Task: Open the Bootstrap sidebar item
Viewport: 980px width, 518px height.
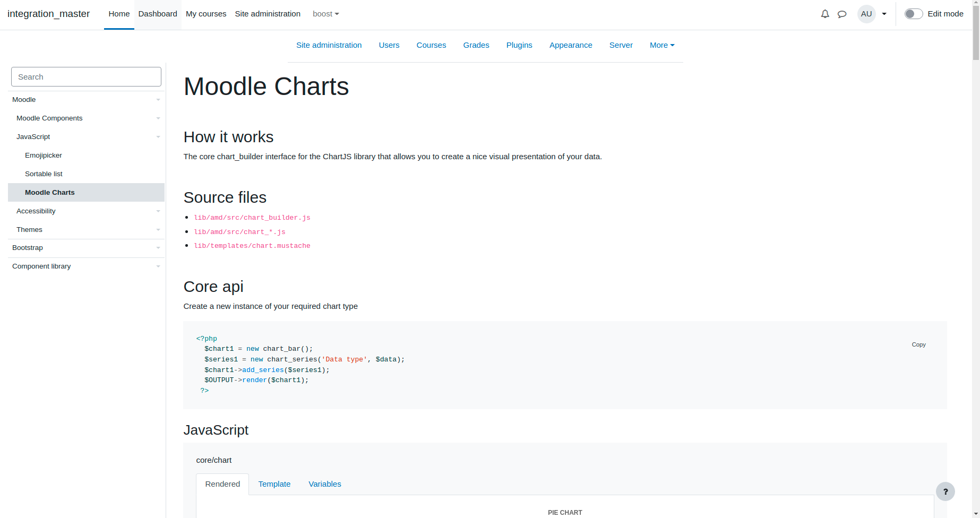Action: coord(28,248)
